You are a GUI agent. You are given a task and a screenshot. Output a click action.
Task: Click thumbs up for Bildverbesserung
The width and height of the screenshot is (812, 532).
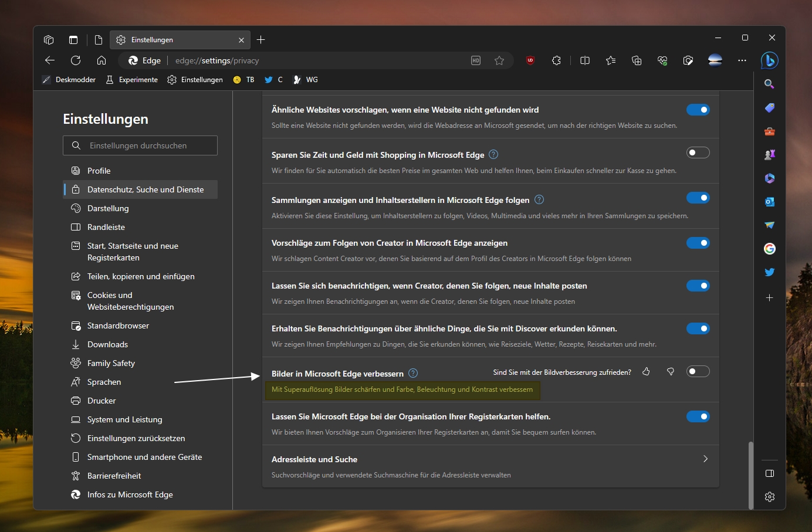click(646, 372)
